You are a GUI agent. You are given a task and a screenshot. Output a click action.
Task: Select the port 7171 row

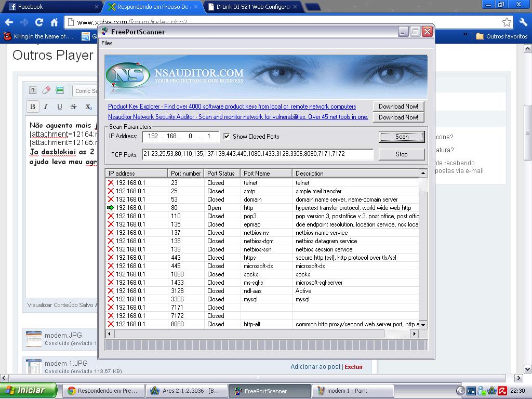[262, 308]
